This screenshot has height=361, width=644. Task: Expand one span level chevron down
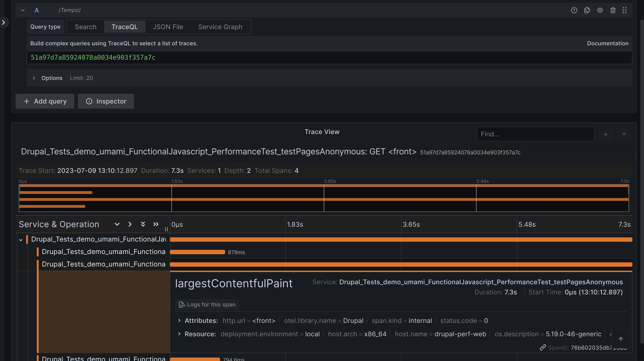click(x=117, y=224)
